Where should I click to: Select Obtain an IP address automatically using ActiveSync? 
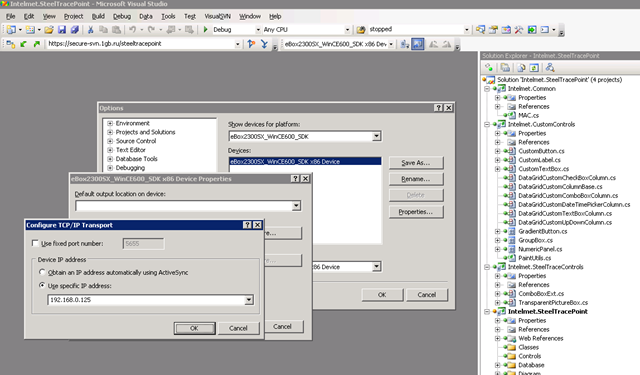(42, 272)
